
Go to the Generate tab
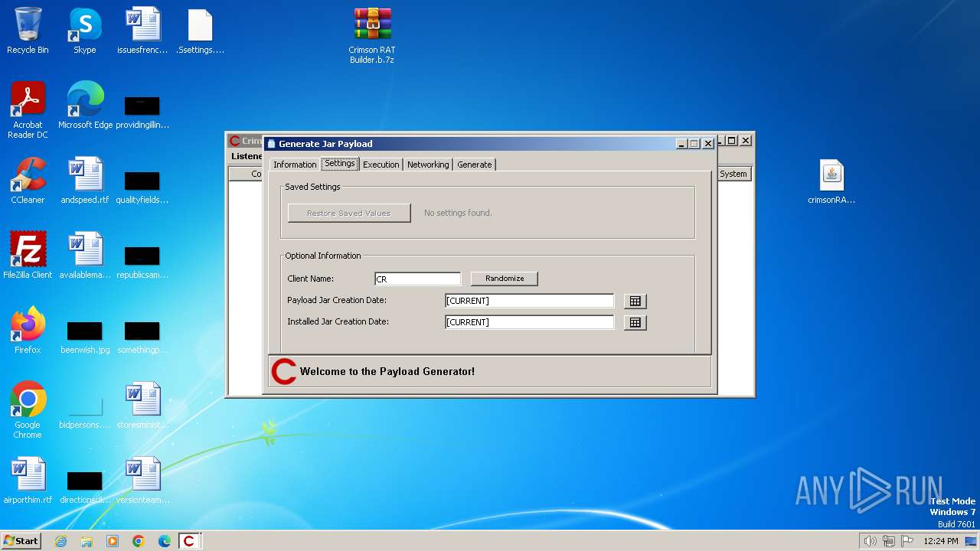(x=475, y=165)
